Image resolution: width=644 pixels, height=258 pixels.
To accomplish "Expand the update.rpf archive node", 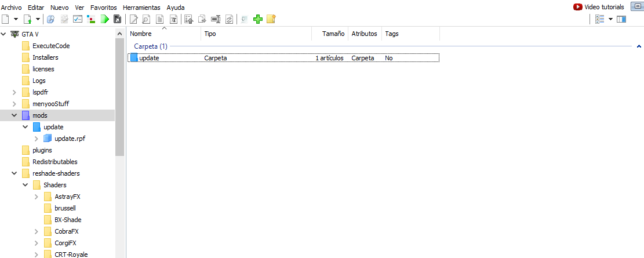I will 37,139.
